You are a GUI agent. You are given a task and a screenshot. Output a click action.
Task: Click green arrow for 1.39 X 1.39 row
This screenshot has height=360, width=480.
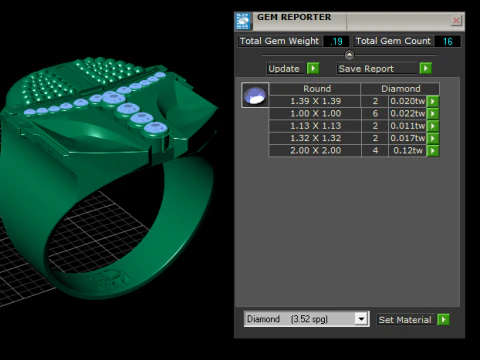[x=433, y=101]
